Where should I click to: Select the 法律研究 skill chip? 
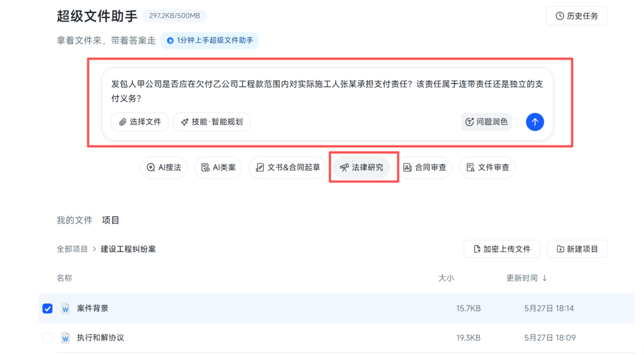coord(361,167)
